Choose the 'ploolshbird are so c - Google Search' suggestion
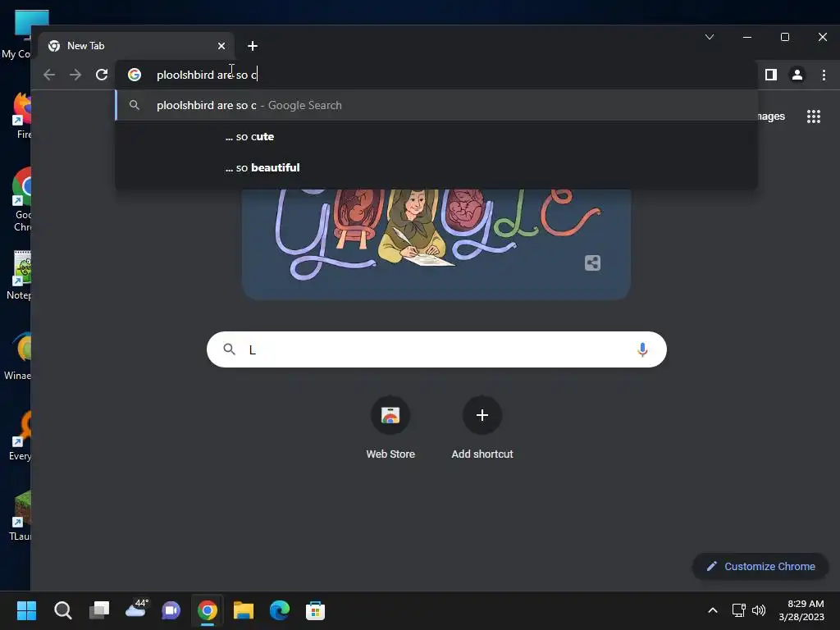This screenshot has width=840, height=630. coord(436,106)
